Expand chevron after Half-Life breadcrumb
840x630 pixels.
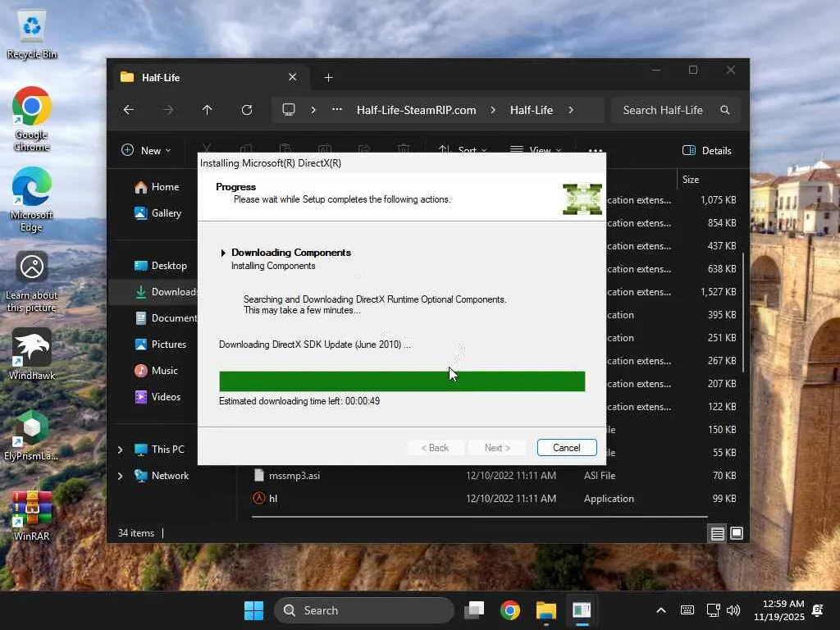(571, 110)
